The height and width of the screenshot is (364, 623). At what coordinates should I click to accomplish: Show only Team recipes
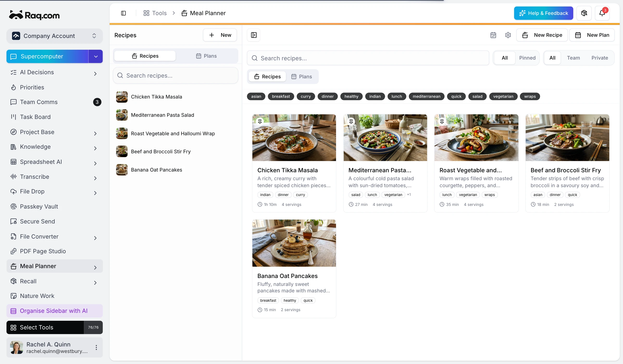(573, 58)
